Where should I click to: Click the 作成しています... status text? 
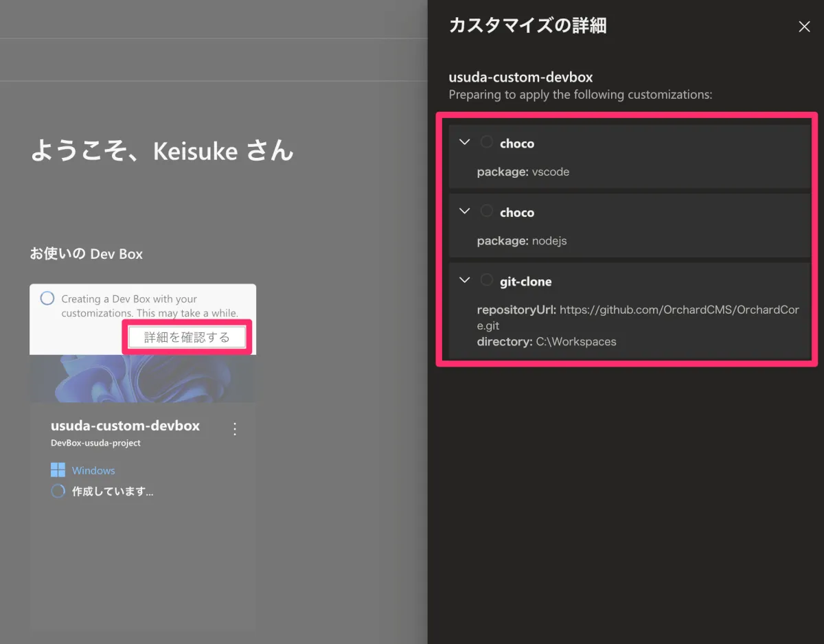113,492
